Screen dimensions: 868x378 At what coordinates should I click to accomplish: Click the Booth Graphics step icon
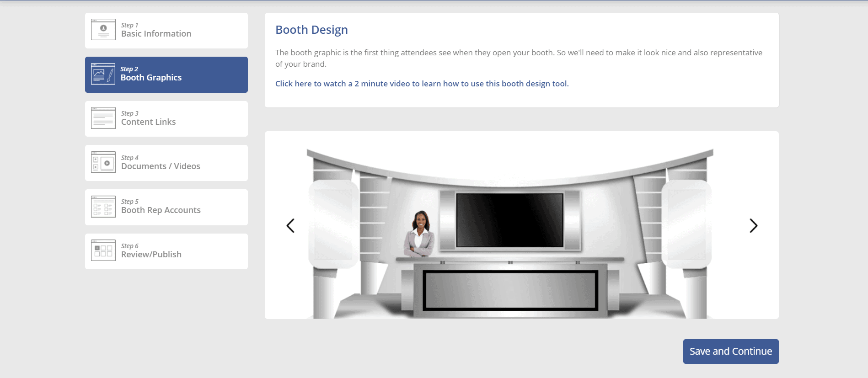click(x=103, y=74)
